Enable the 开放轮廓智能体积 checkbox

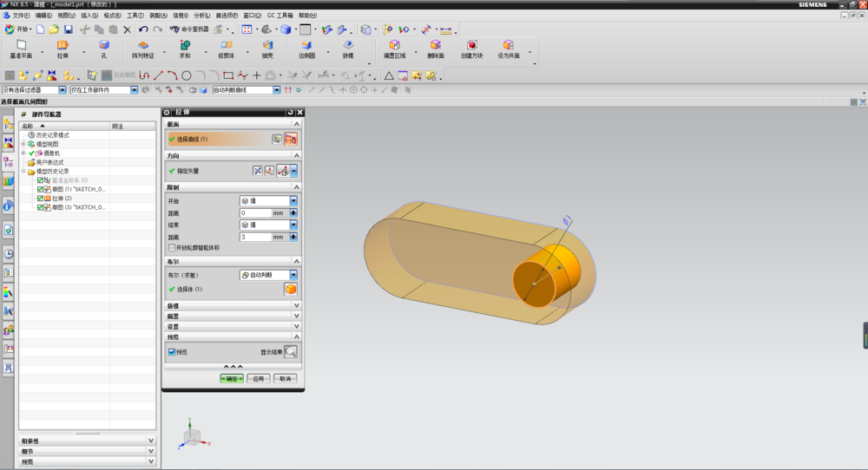pos(172,247)
